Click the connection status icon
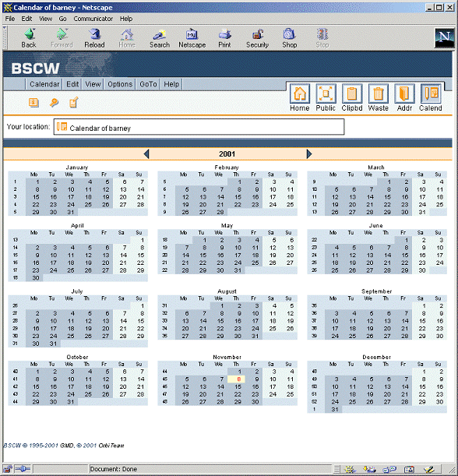The width and height of the screenshot is (458, 476). click(23, 469)
